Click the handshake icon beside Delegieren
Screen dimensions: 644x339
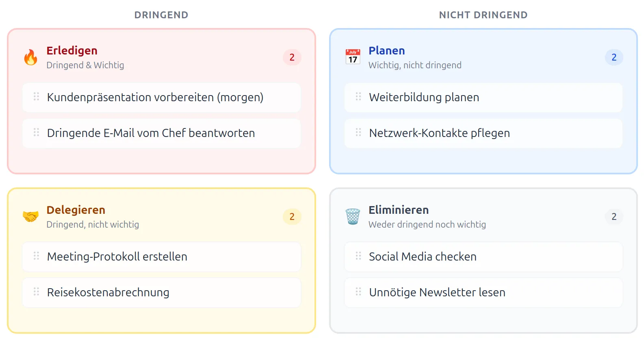30,216
